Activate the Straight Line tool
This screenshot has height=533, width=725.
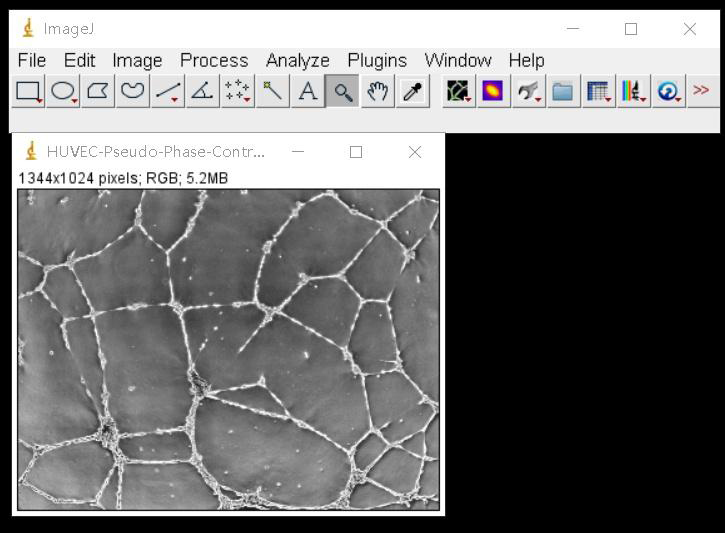[x=168, y=92]
